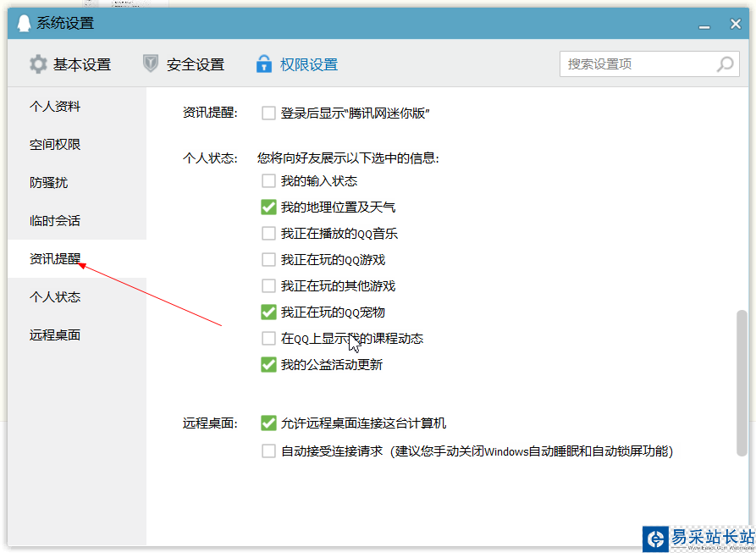Open 临时会话 sidebar section
Viewport: 756px width, 553px height.
pos(55,221)
